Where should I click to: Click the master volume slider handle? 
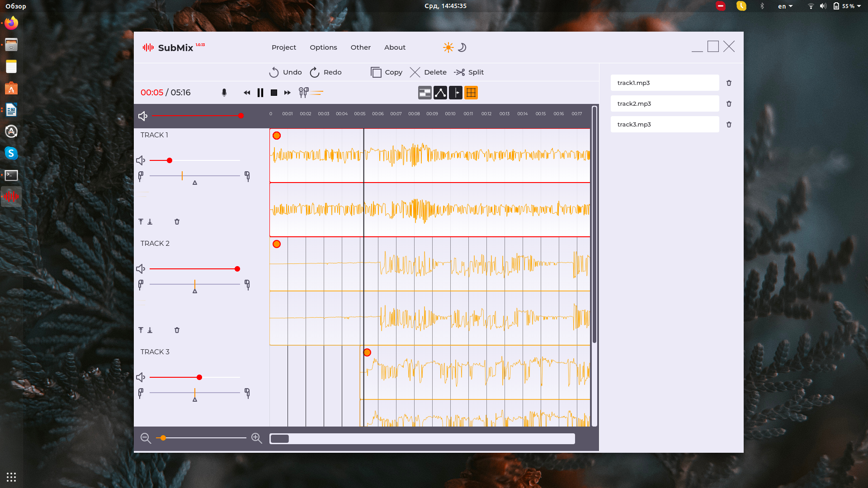click(x=241, y=116)
